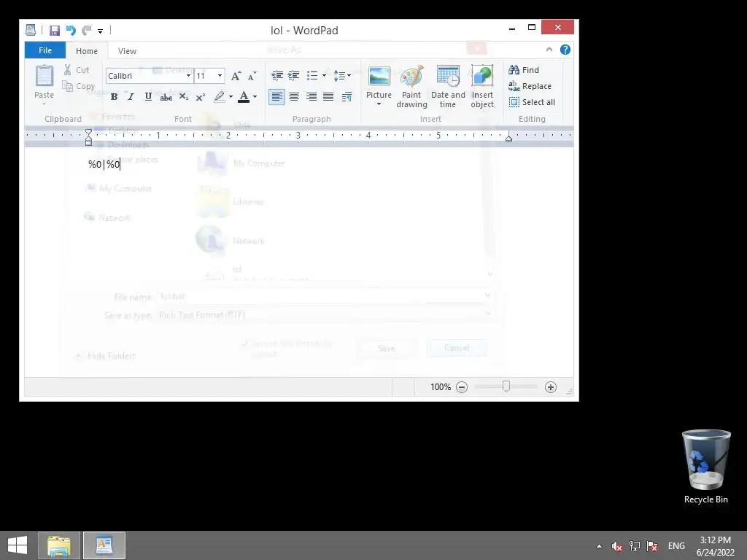Screen dimensions: 747x560
Task: Expand the Picture options arrow
Action: coord(379,104)
